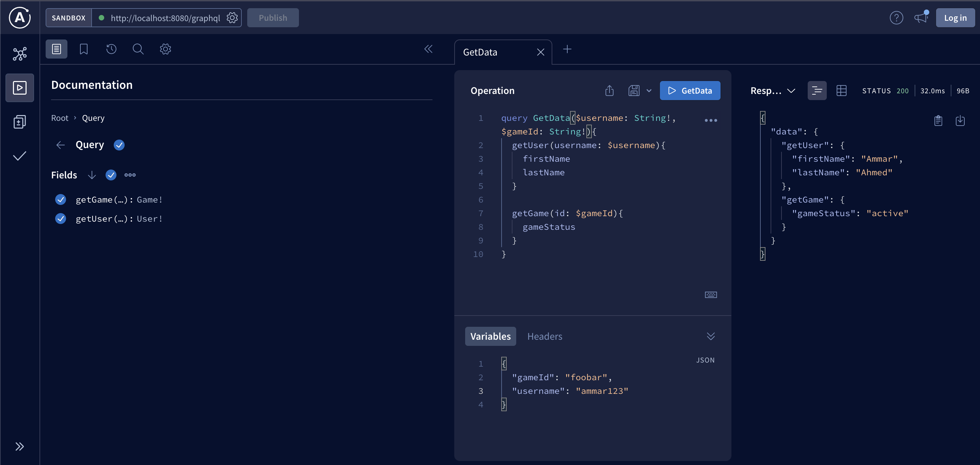
Task: Toggle the getUser field checkbox
Action: 61,219
